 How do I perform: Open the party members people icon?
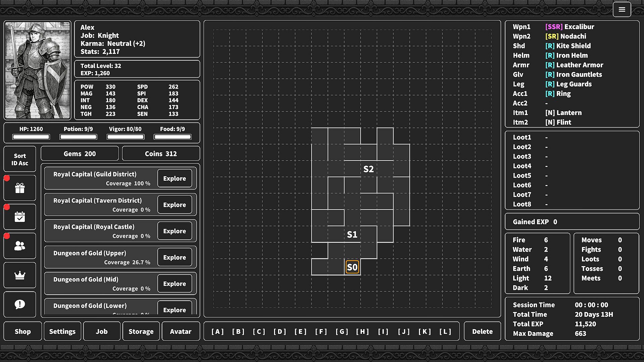point(20,246)
